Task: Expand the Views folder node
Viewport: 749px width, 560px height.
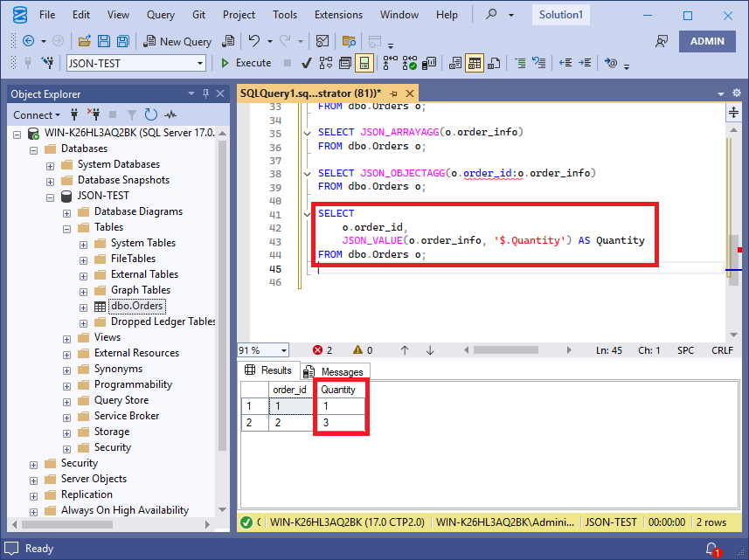Action: [67, 340]
